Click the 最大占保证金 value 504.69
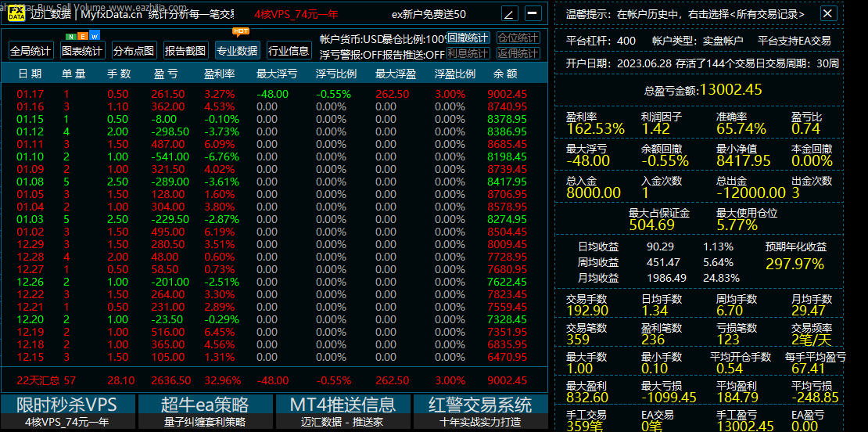 coord(651,225)
